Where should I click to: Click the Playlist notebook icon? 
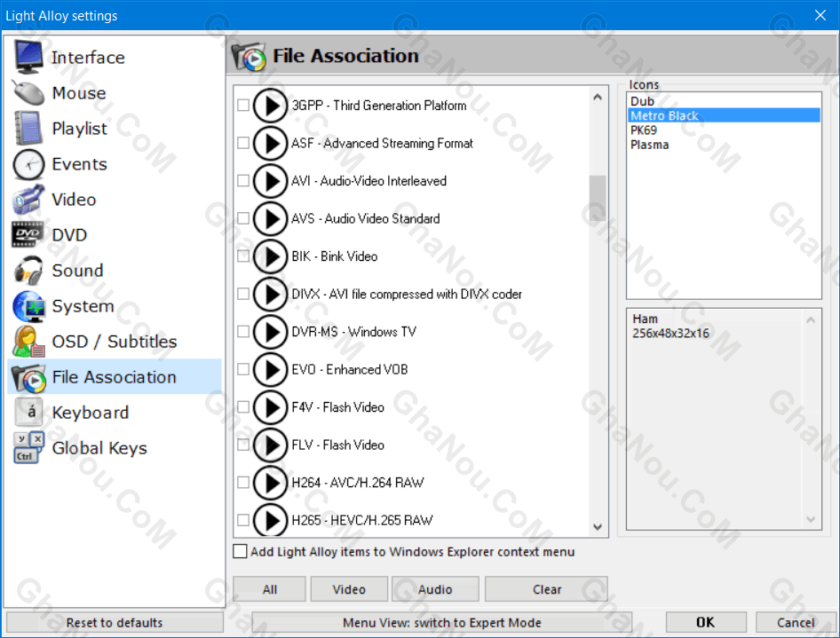tap(29, 129)
